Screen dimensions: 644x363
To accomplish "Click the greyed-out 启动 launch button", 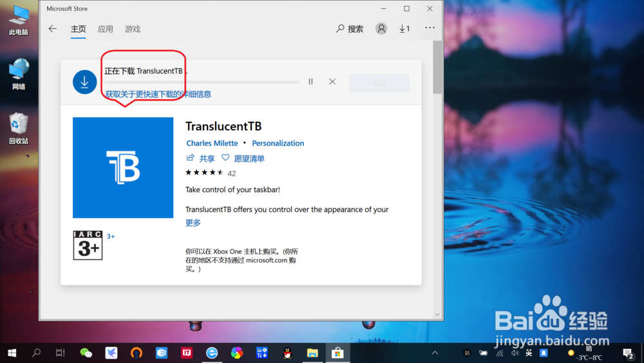I will (379, 83).
